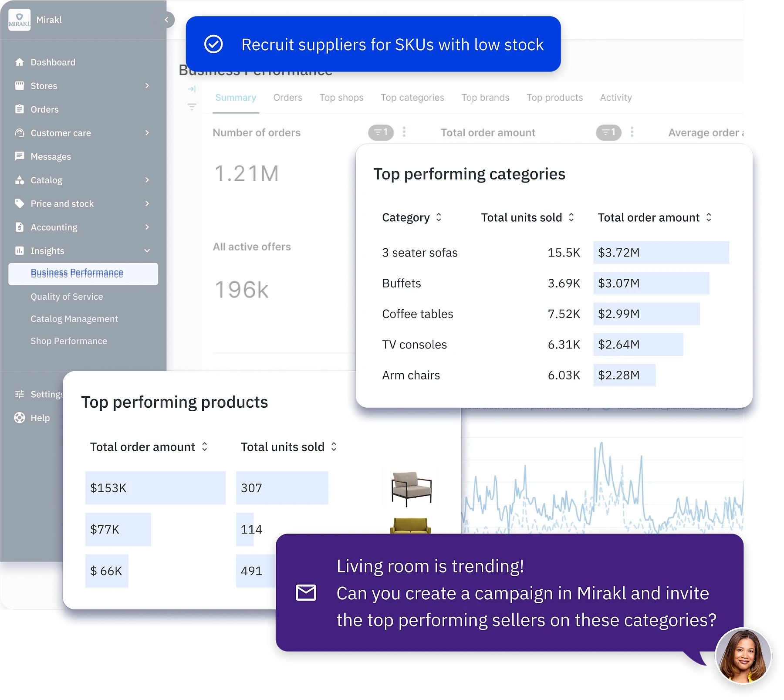Click the Mirakl logo icon
The image size is (784, 700).
(x=19, y=20)
